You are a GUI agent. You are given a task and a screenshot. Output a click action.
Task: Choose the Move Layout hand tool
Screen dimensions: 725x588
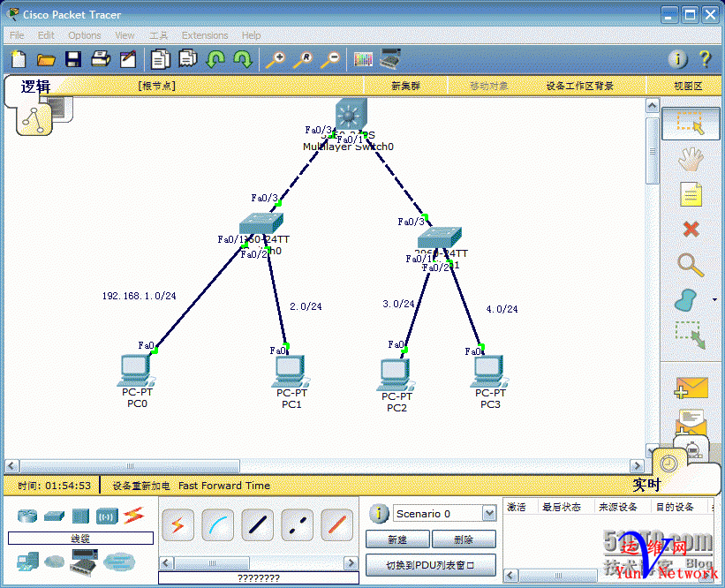(691, 160)
